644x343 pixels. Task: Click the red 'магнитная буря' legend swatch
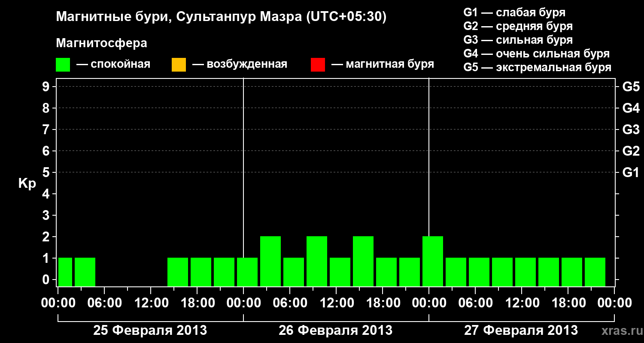pos(318,65)
